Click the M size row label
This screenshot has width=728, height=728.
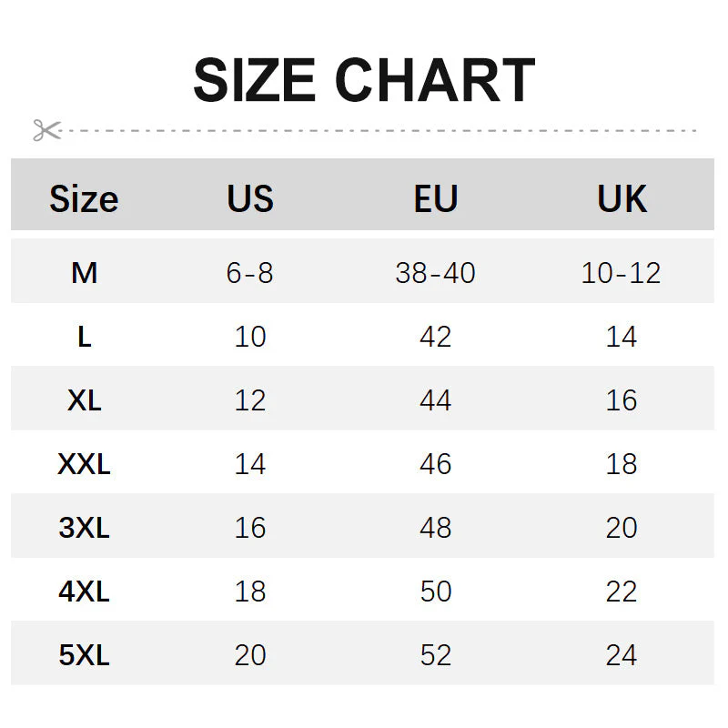tap(84, 272)
